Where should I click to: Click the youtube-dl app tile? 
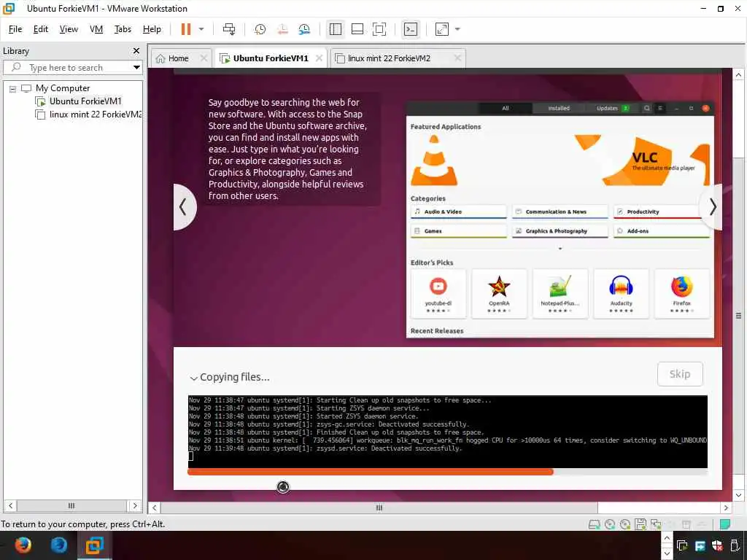click(x=438, y=293)
